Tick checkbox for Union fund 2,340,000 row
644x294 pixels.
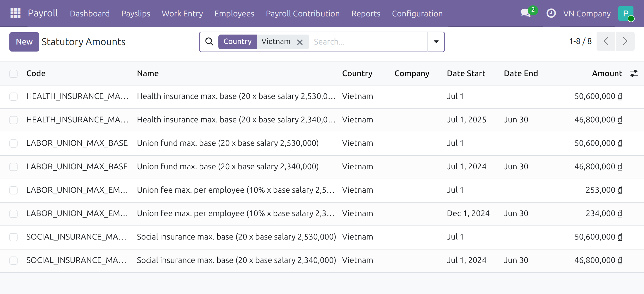pos(13,167)
